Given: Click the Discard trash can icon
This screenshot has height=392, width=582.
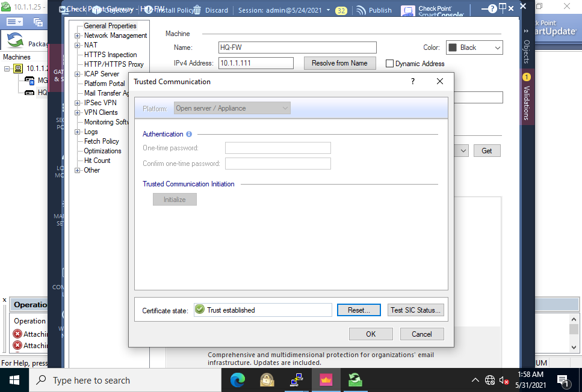Looking at the screenshot, I should click(x=197, y=10).
